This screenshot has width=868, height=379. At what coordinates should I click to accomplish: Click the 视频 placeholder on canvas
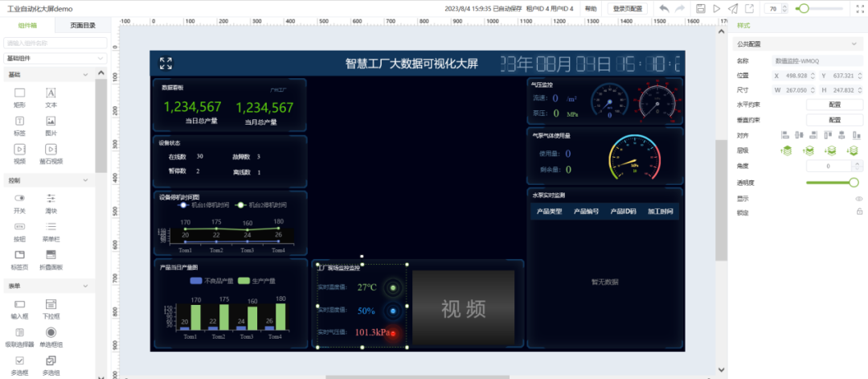click(x=464, y=308)
